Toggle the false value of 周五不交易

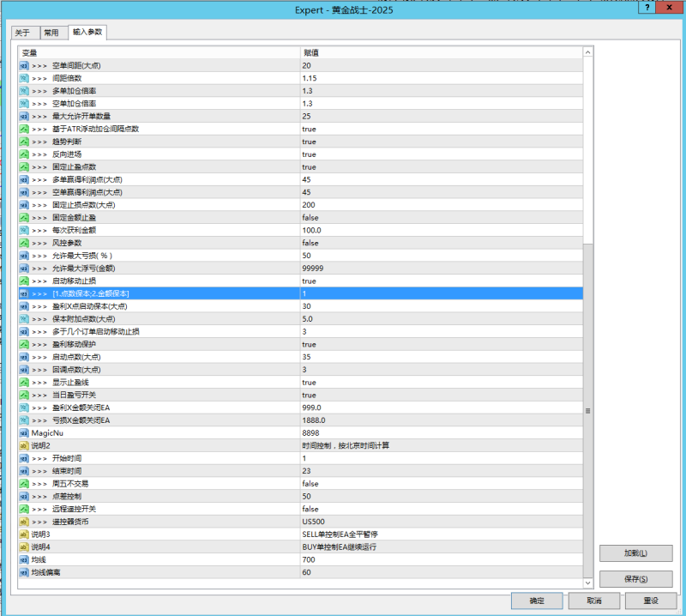click(310, 484)
